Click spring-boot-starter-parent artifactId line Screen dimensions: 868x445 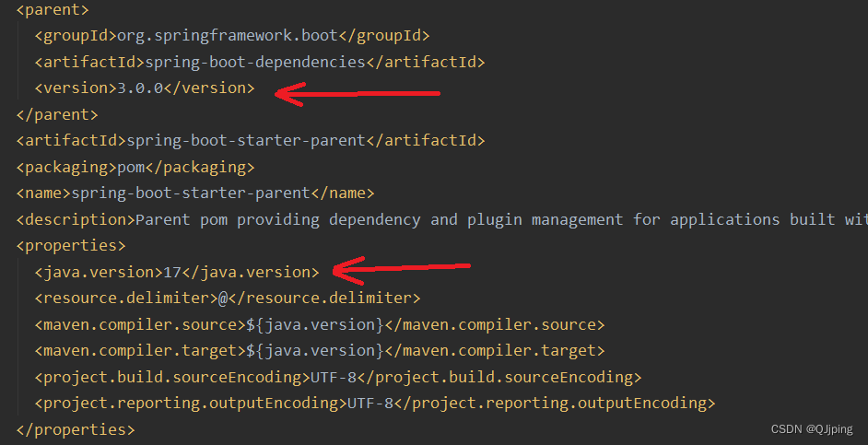coord(251,141)
